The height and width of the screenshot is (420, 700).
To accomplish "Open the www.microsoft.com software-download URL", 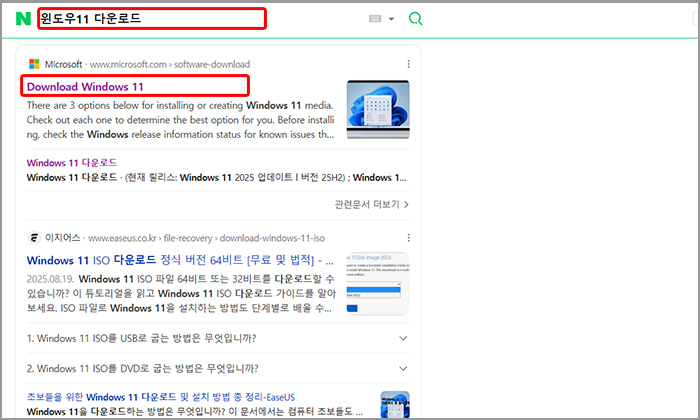I will [x=170, y=64].
